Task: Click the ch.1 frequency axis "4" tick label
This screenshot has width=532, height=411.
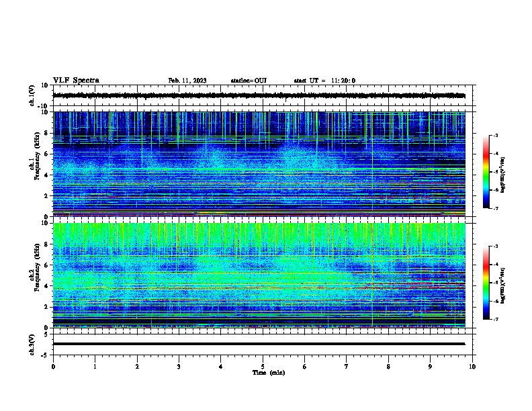Action: pos(46,175)
